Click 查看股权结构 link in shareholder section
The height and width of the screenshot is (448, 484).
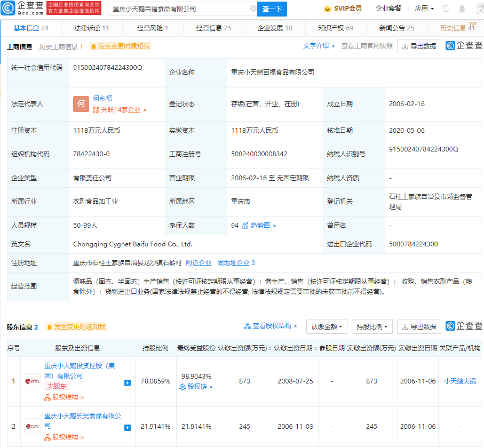click(x=271, y=326)
